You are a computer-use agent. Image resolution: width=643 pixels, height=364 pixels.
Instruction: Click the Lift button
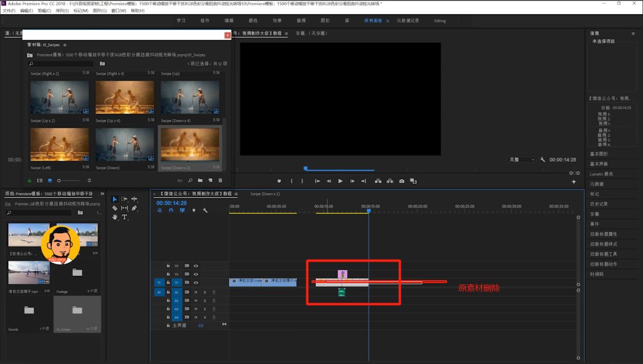pos(378,181)
